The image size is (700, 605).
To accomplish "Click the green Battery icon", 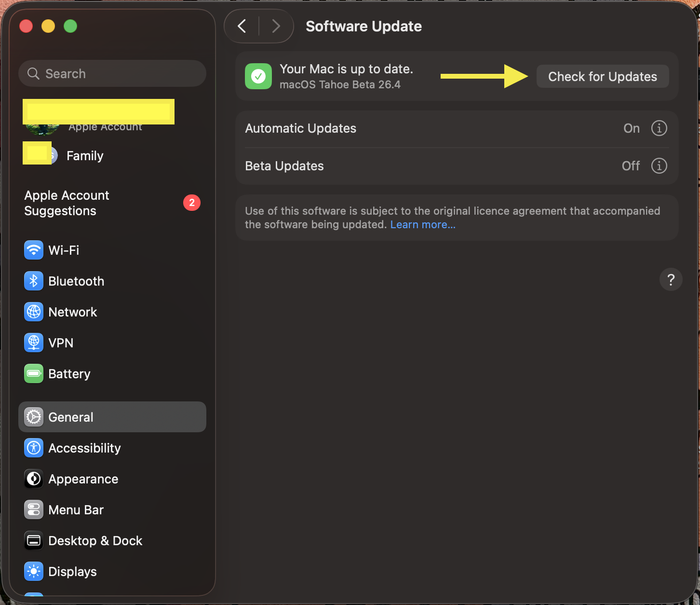I will click(34, 373).
